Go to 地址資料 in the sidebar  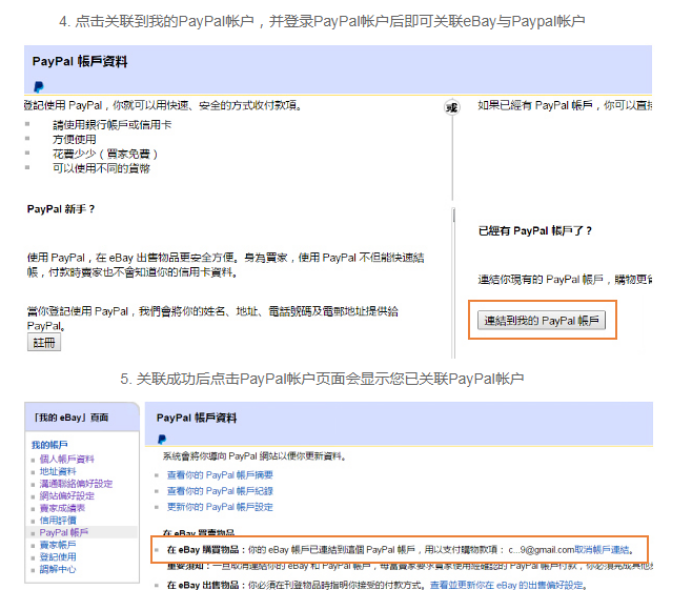[58, 471]
